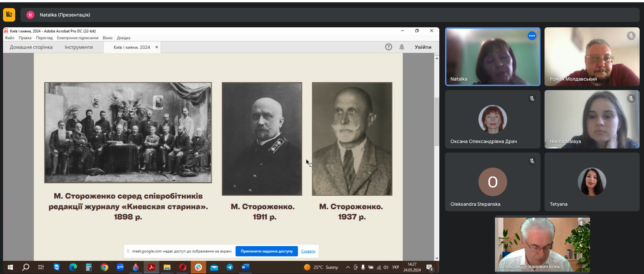Launch Zoom from the taskbar
The height and width of the screenshot is (274, 644).
click(120, 267)
